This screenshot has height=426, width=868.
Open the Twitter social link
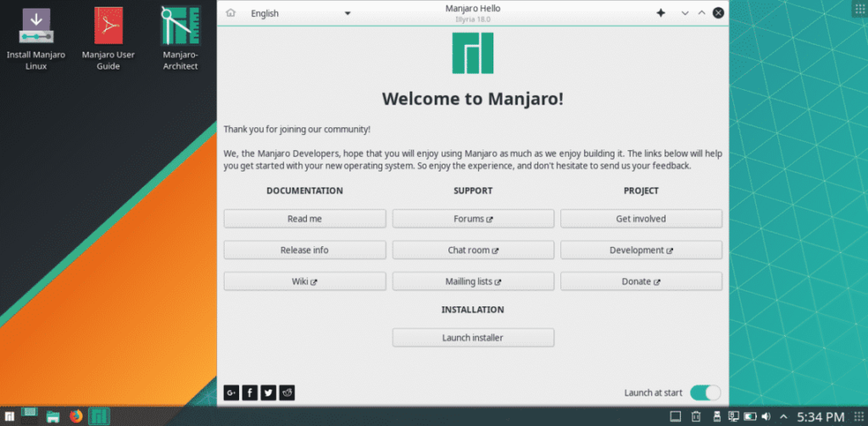269,393
